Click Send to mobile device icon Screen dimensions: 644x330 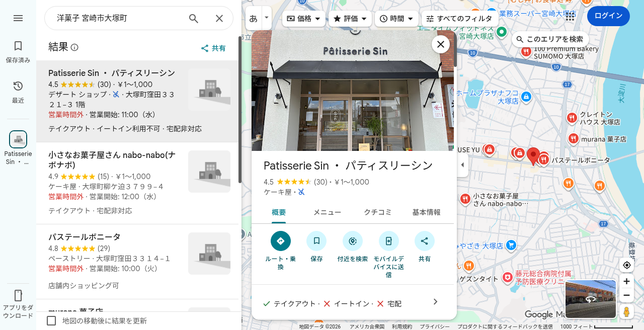coord(389,241)
